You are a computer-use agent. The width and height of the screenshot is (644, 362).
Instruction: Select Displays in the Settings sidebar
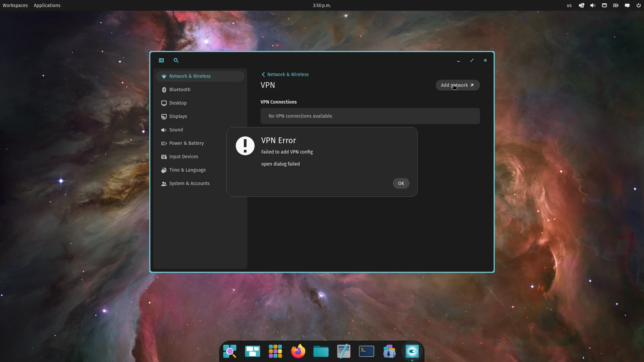click(178, 116)
